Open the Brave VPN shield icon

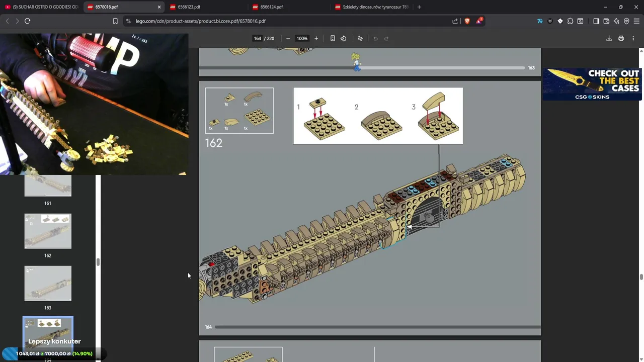(x=626, y=21)
